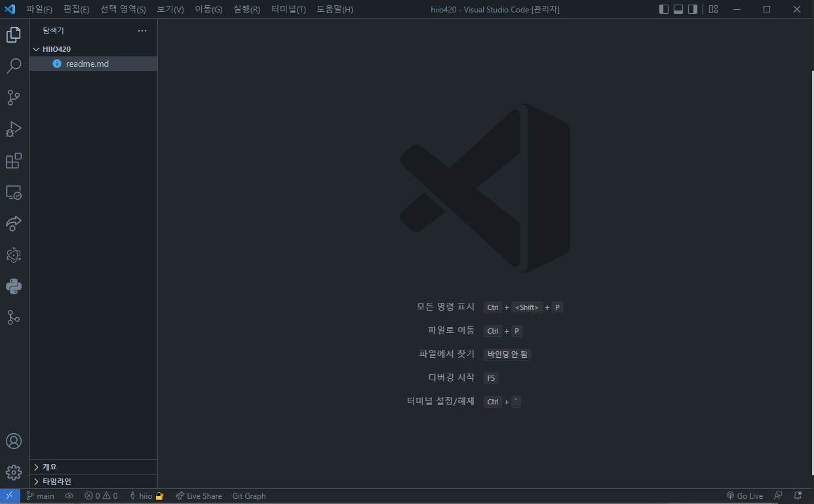Click the 모든 명령 표시 label
This screenshot has height=504, width=814.
tap(445, 307)
